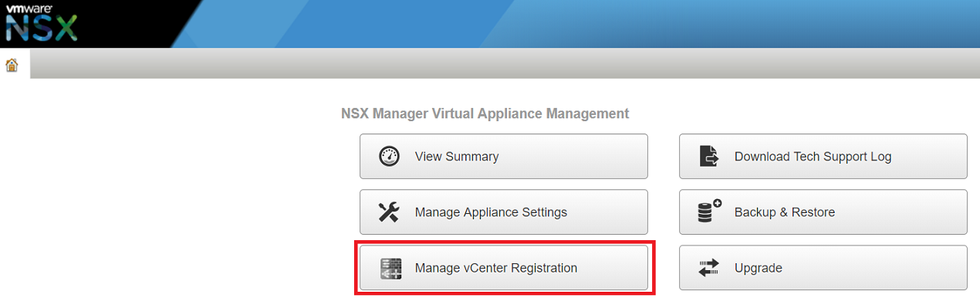Click the upgrade arrows icon
Screen dimensions: 980x298
(x=709, y=269)
